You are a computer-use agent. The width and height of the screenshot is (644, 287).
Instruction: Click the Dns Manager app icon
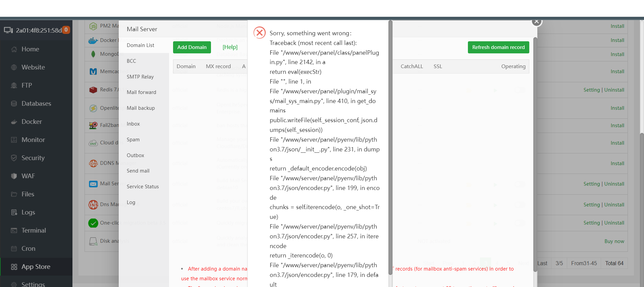93,204
